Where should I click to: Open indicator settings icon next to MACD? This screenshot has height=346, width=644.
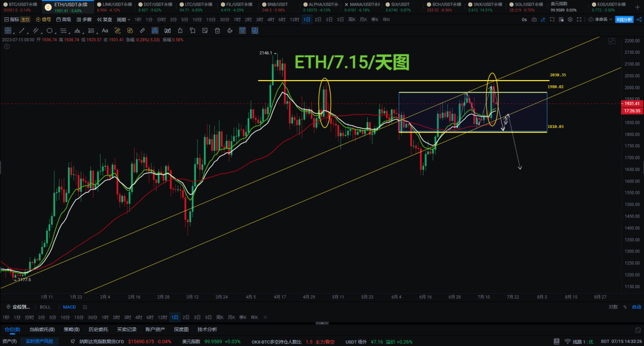tap(85, 307)
